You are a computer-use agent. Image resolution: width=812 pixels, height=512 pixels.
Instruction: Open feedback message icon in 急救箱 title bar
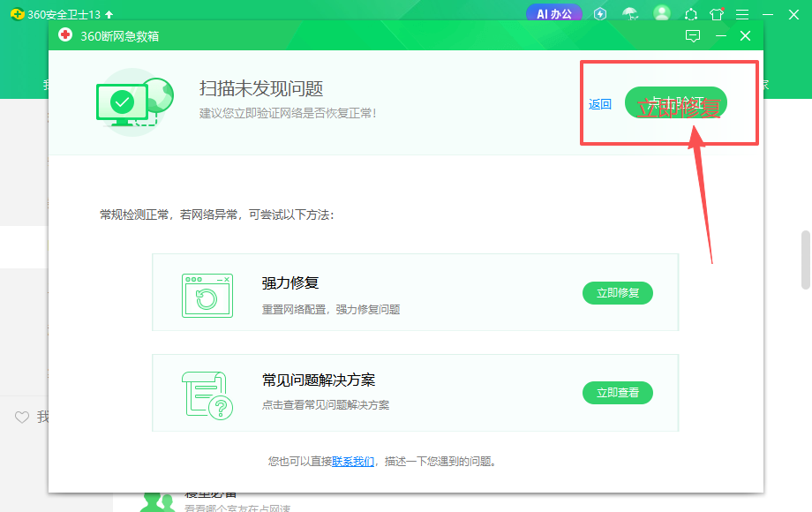[x=693, y=36]
